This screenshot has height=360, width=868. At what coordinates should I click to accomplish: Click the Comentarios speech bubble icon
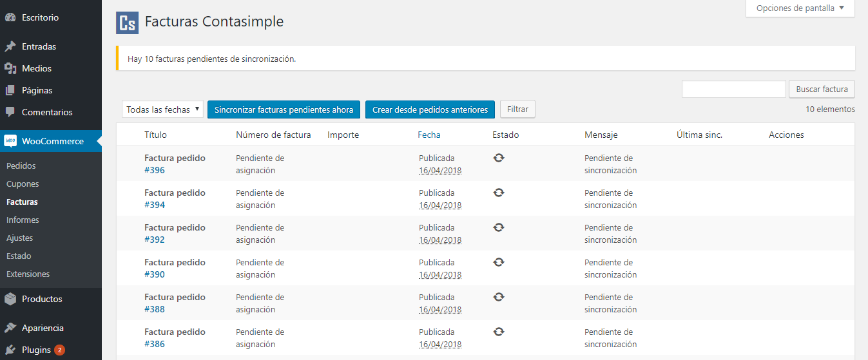coord(10,112)
